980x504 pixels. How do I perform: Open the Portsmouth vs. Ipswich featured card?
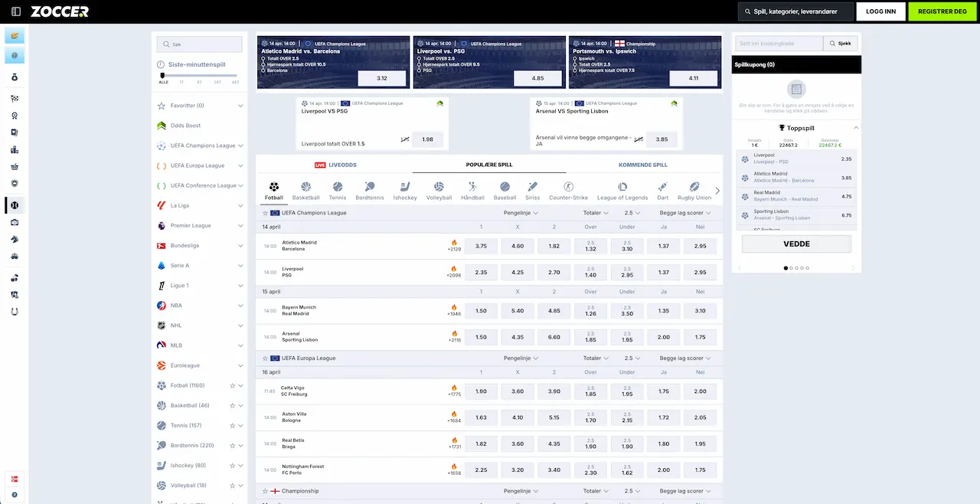[x=645, y=62]
